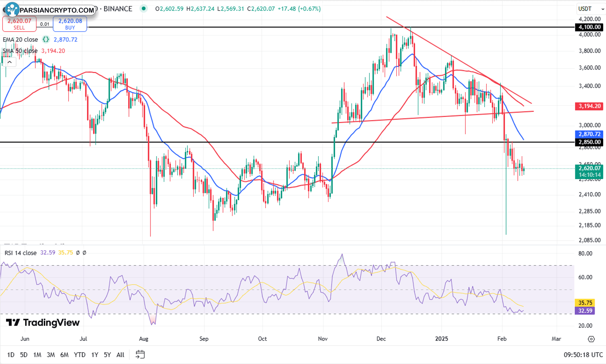Screen dimensions: 606x364
Task: Click the red SELL 2,620.07 button
Action: [19, 24]
